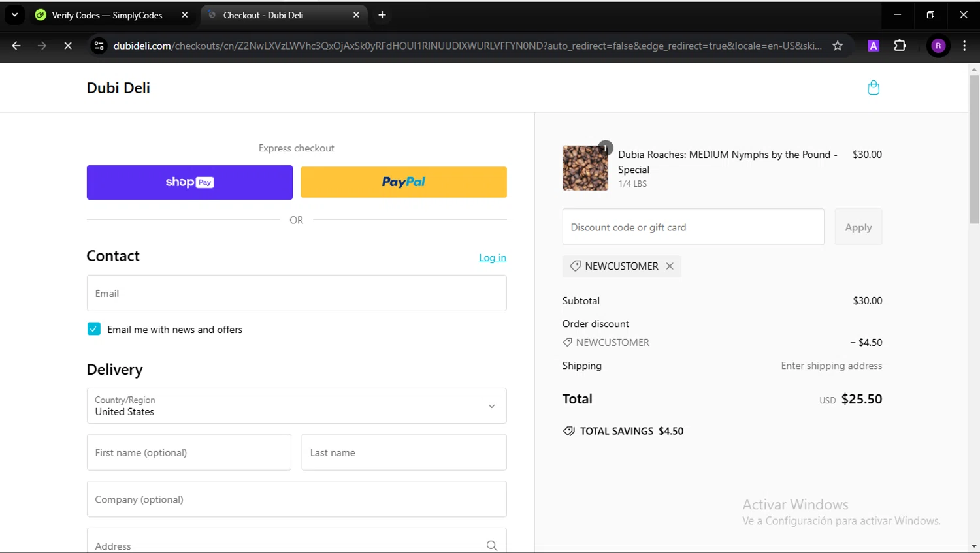The image size is (980, 553).
Task: Click the browser forward arrow
Action: point(42,46)
